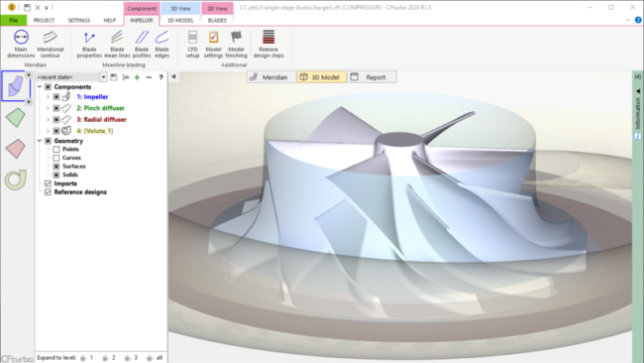The width and height of the screenshot is (644, 363).
Task: Click Remove design steps
Action: click(268, 44)
